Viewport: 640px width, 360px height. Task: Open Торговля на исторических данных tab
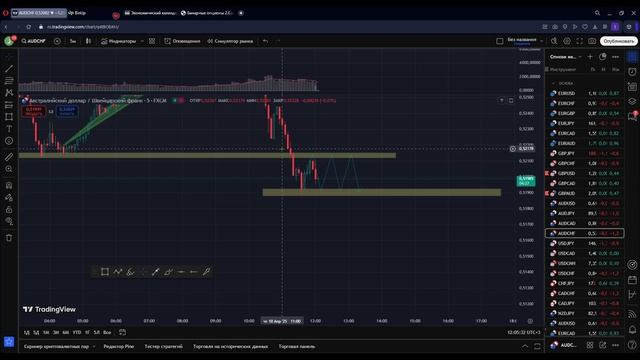click(231, 347)
